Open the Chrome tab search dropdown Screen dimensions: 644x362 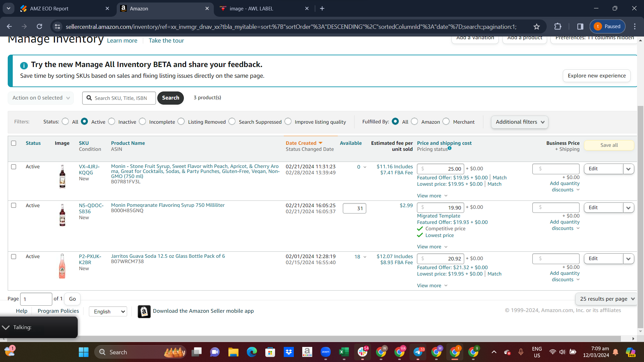pos(8,8)
